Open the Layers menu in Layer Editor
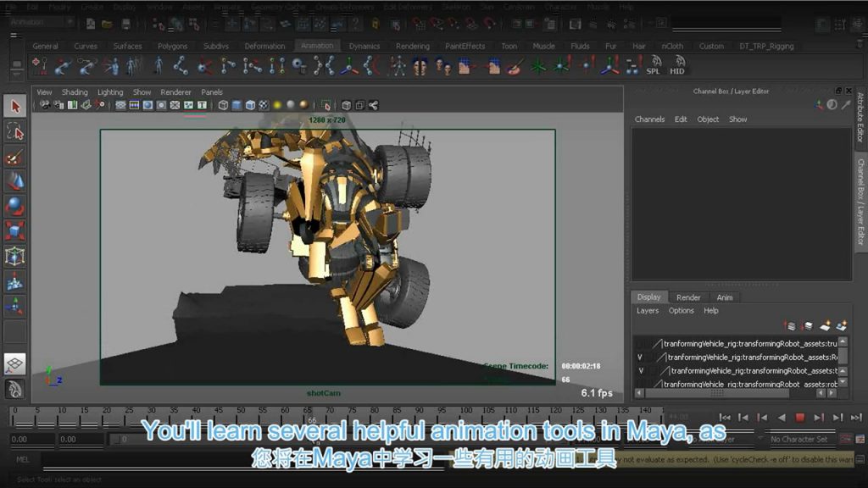Viewport: 868px width, 488px height. [647, 311]
